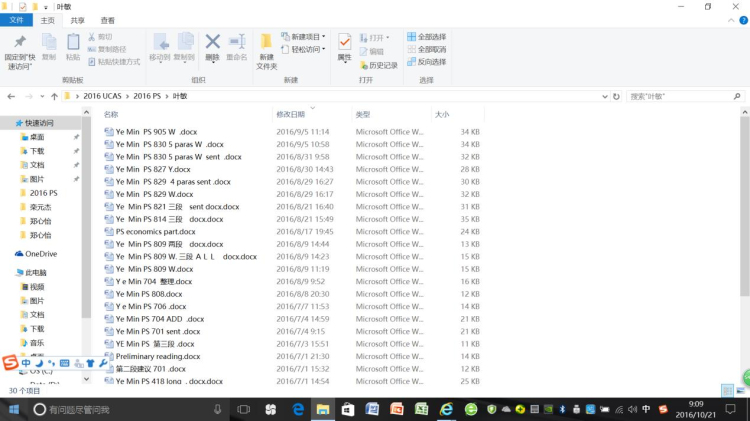Click the Select all (全部选择) button

pos(426,37)
